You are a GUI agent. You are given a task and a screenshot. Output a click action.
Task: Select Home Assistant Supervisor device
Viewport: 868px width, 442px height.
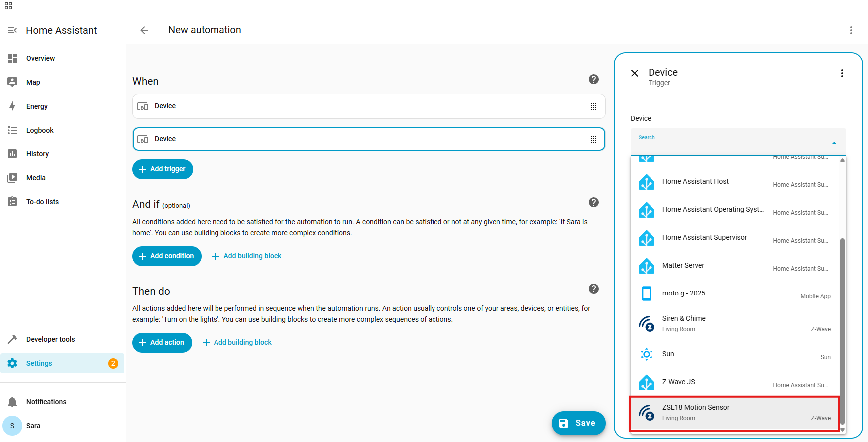click(x=734, y=238)
